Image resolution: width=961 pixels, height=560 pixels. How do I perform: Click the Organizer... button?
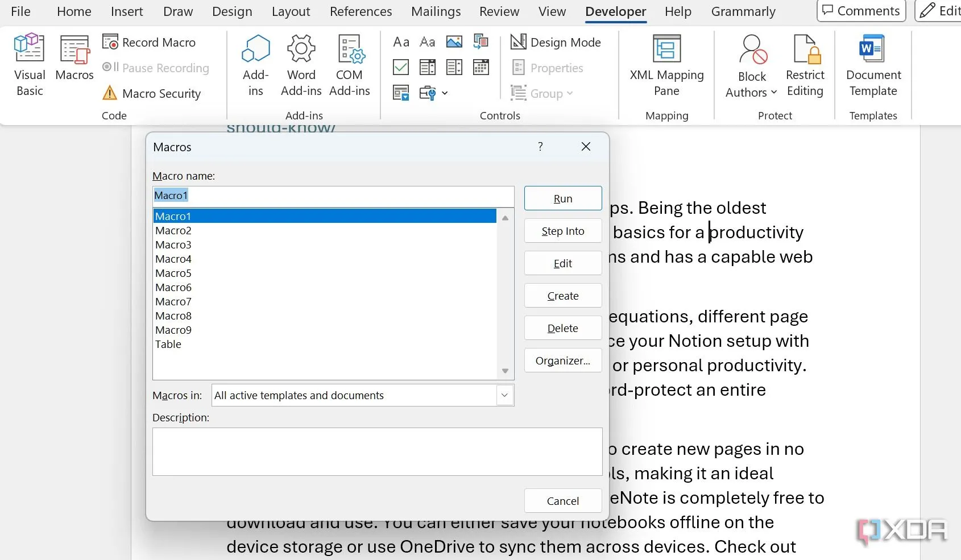(562, 360)
